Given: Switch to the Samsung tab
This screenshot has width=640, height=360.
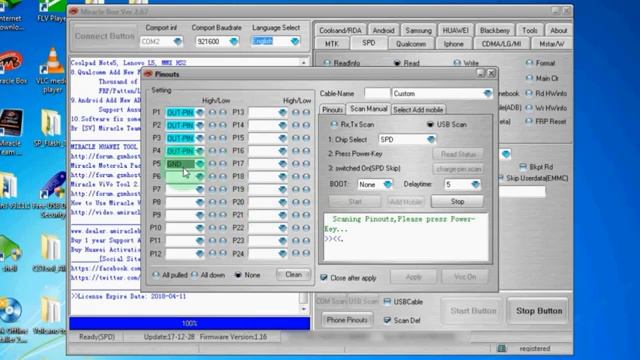Looking at the screenshot, I should click(x=418, y=30).
